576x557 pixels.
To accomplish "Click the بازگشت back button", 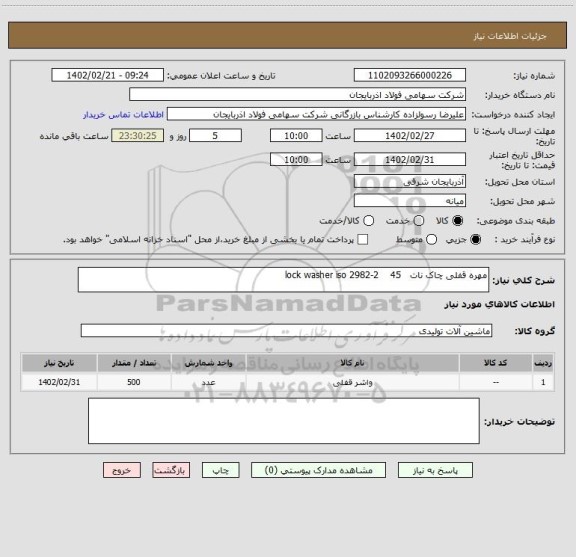I will coord(171,470).
